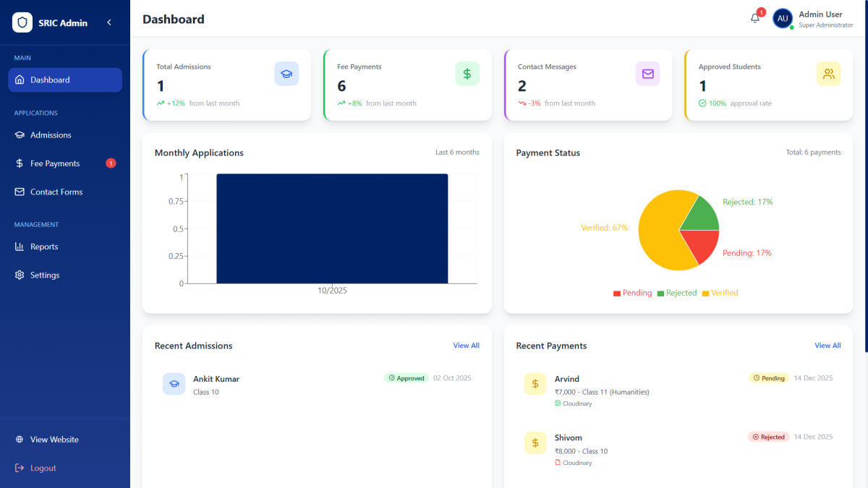
Task: Click View All in Recent Payments
Action: click(827, 346)
